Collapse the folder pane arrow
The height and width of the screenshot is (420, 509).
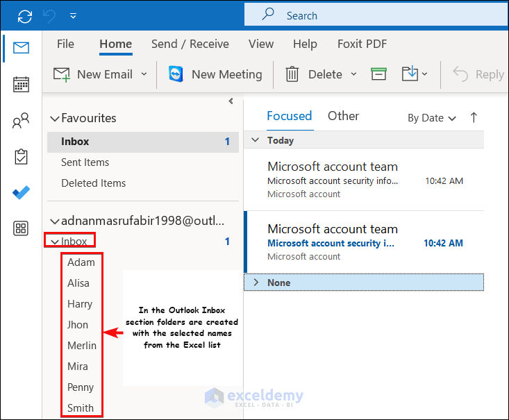[x=231, y=101]
